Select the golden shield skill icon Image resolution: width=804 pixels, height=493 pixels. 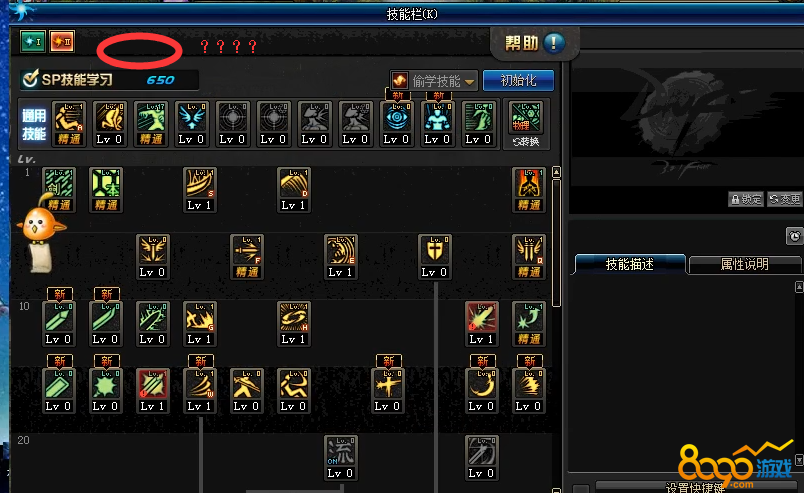(434, 251)
